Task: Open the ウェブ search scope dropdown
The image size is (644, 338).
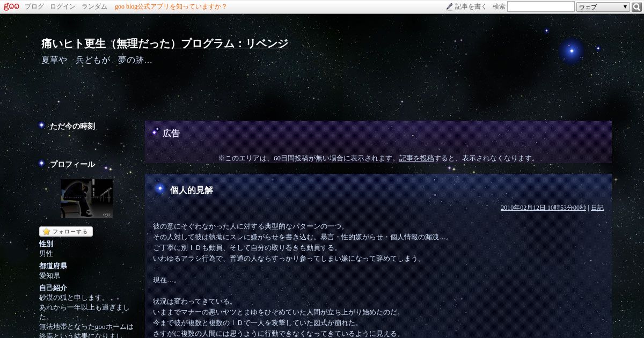Action: (x=603, y=7)
